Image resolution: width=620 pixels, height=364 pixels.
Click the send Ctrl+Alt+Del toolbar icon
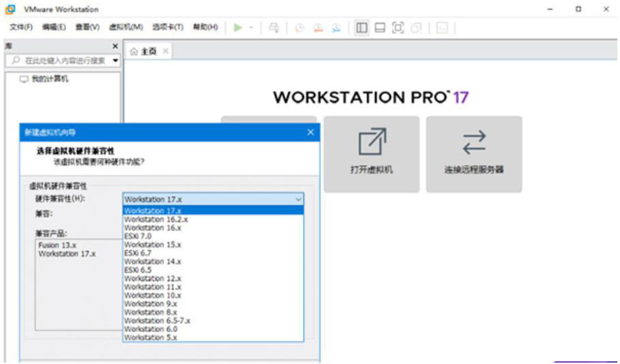(x=274, y=28)
